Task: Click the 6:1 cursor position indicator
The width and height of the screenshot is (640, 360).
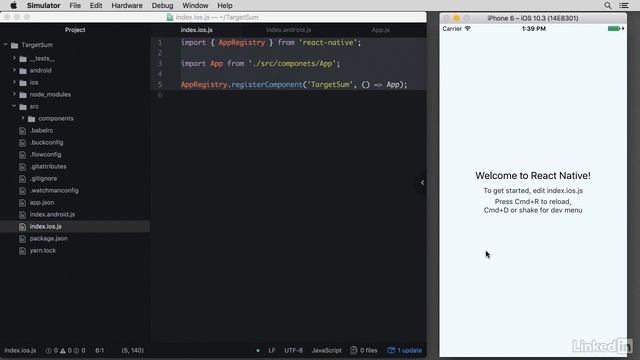Action: pos(100,350)
